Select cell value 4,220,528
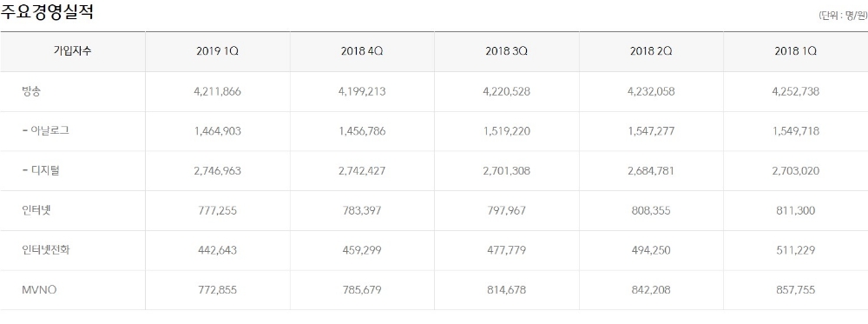 point(507,91)
